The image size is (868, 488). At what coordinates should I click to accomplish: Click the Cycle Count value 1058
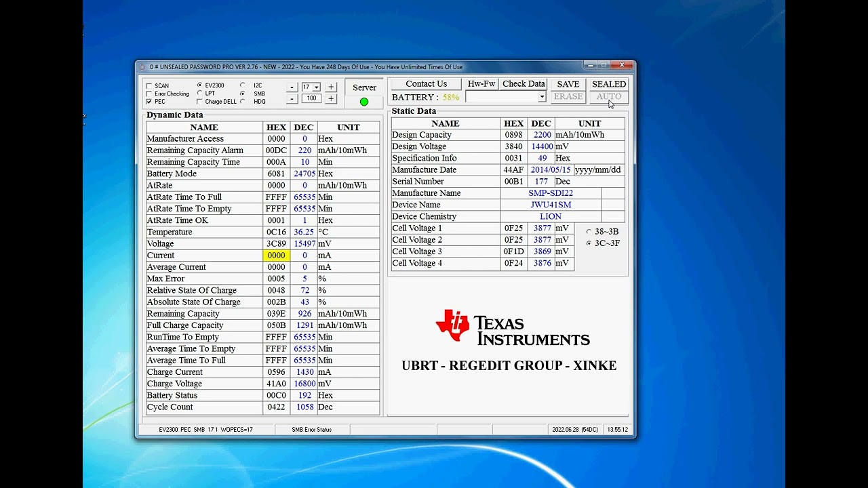(304, 407)
